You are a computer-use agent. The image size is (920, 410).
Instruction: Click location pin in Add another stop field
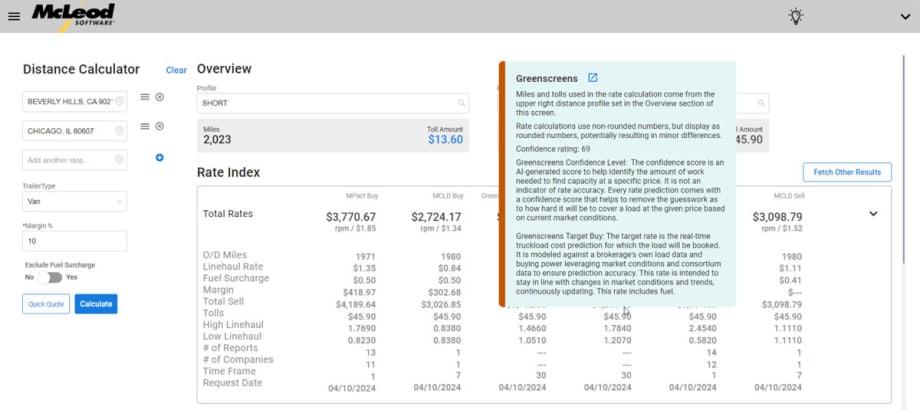[119, 160]
